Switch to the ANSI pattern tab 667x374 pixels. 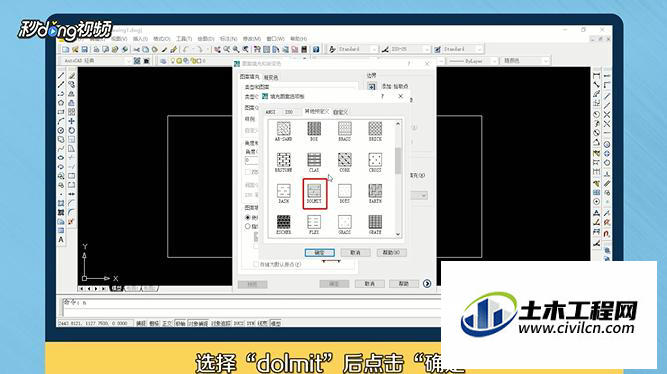[x=271, y=112]
